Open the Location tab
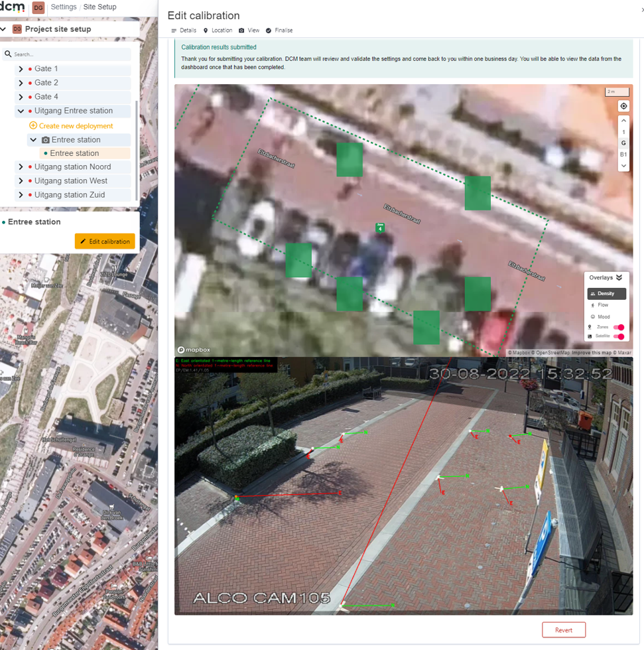The image size is (644, 650). tap(218, 31)
